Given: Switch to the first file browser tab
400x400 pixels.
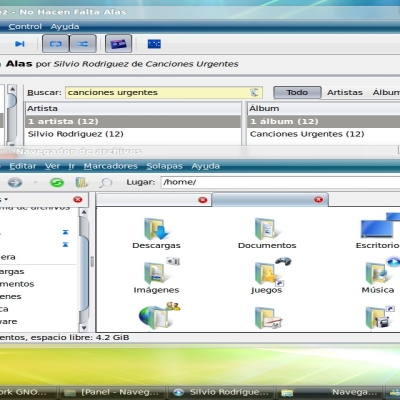Looking at the screenshot, I should 154,200.
